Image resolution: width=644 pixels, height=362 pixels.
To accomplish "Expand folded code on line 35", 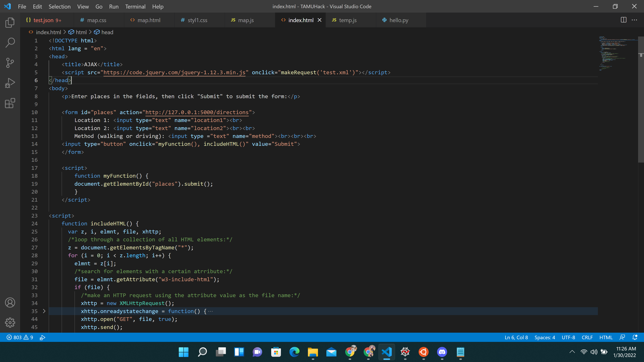I will tap(44, 311).
